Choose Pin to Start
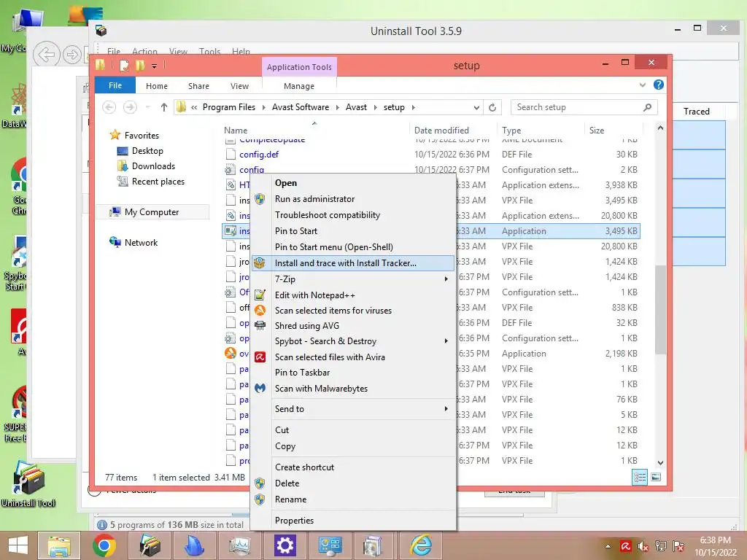This screenshot has width=747, height=560. (296, 231)
